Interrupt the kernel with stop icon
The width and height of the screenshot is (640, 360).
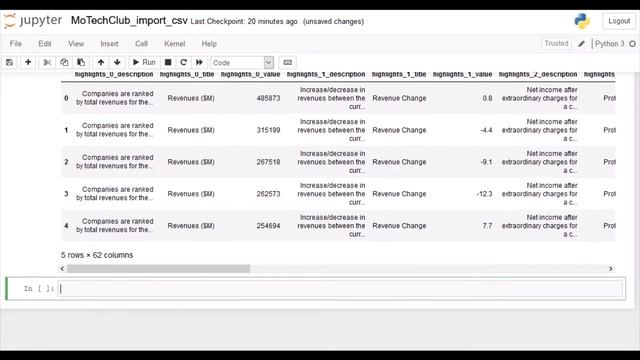pyautogui.click(x=168, y=62)
